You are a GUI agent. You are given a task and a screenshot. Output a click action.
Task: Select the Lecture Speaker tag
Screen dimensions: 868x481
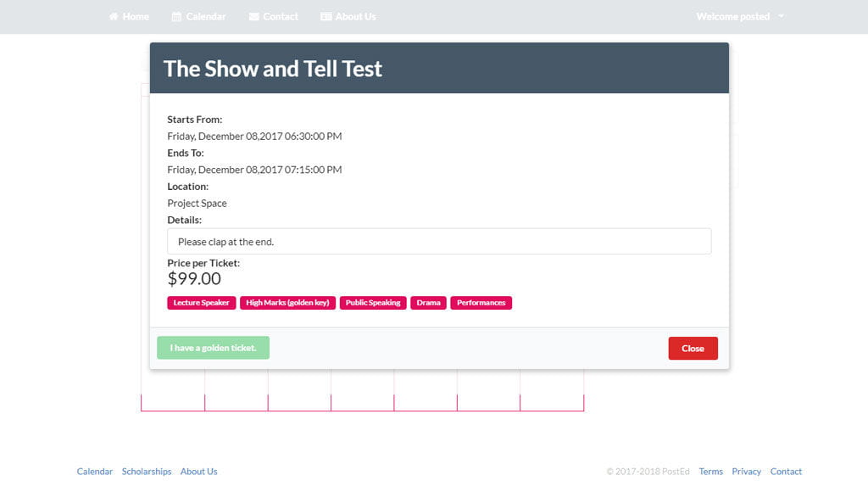pyautogui.click(x=201, y=303)
